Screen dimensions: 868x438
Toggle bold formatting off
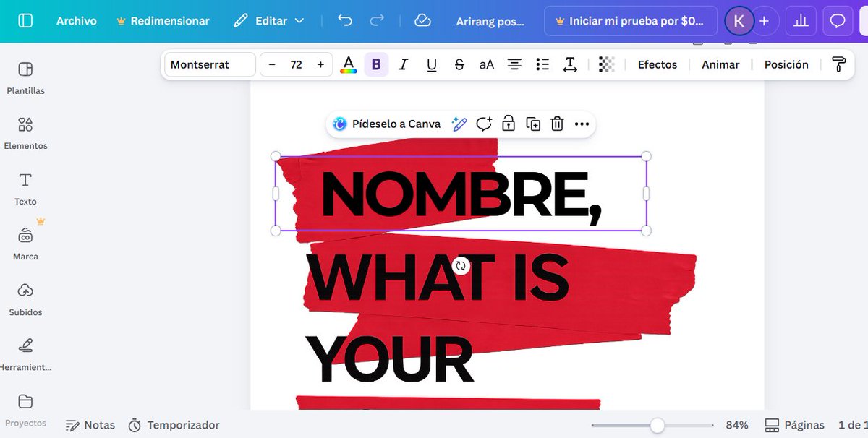click(375, 64)
